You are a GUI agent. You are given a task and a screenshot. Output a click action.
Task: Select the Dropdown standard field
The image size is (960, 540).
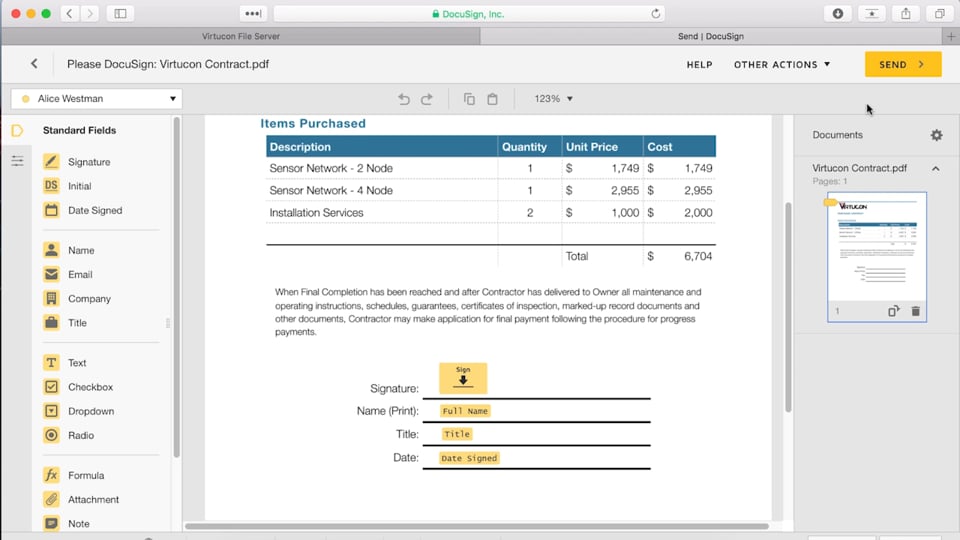click(x=51, y=411)
